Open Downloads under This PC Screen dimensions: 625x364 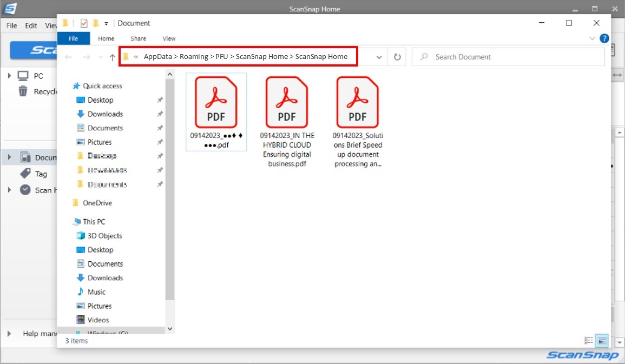pos(105,278)
